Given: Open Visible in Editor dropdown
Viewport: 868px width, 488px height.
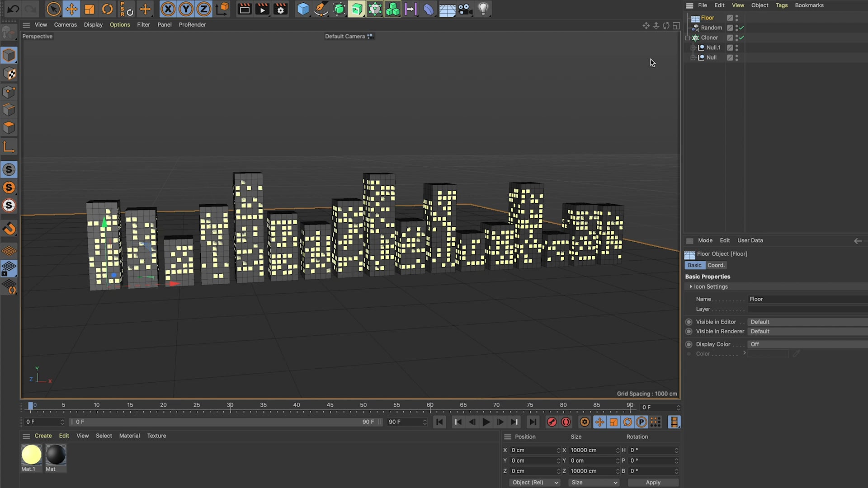Looking at the screenshot, I should click(x=807, y=322).
